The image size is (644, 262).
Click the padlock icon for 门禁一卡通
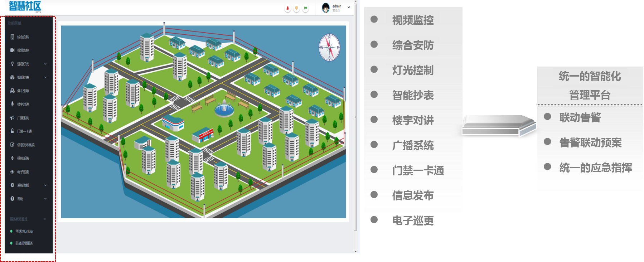[x=13, y=131]
